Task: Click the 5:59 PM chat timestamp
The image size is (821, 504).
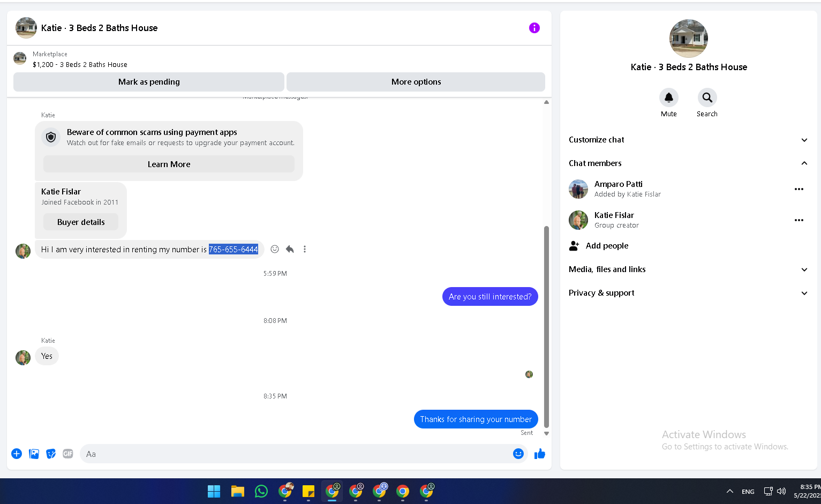Action: tap(275, 274)
